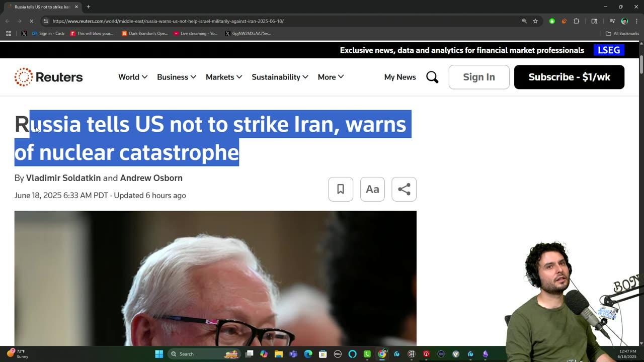The width and height of the screenshot is (644, 362).
Task: Expand the Sustainability menu dropdown
Action: click(x=280, y=77)
